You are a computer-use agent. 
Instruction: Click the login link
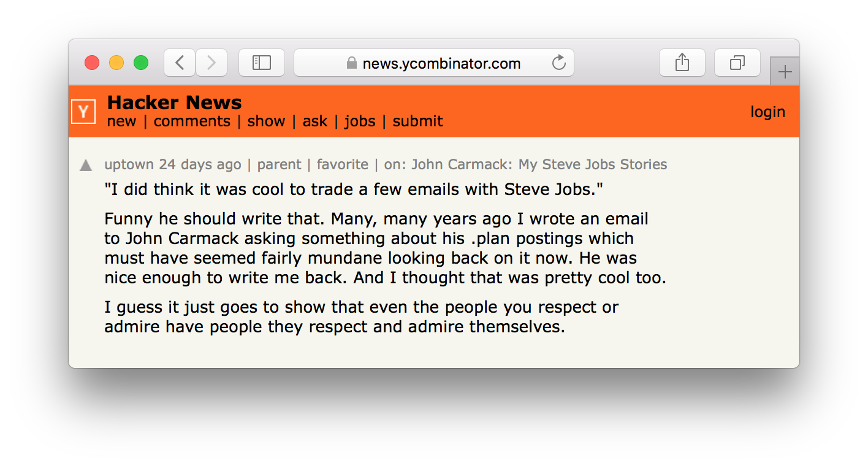767,112
